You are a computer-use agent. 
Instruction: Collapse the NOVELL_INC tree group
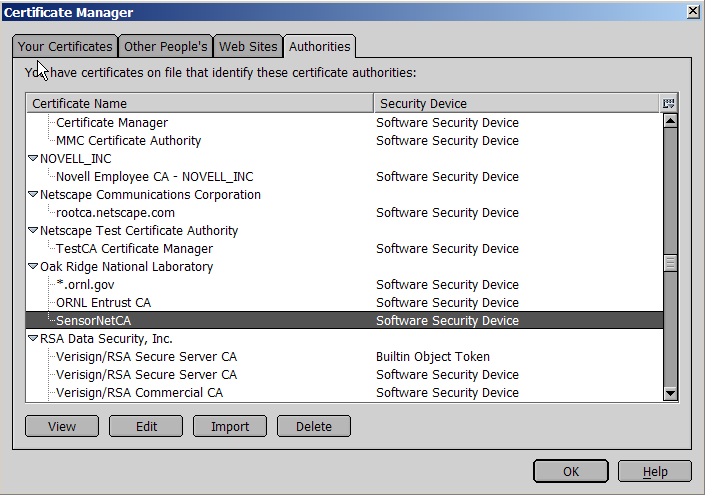33,158
